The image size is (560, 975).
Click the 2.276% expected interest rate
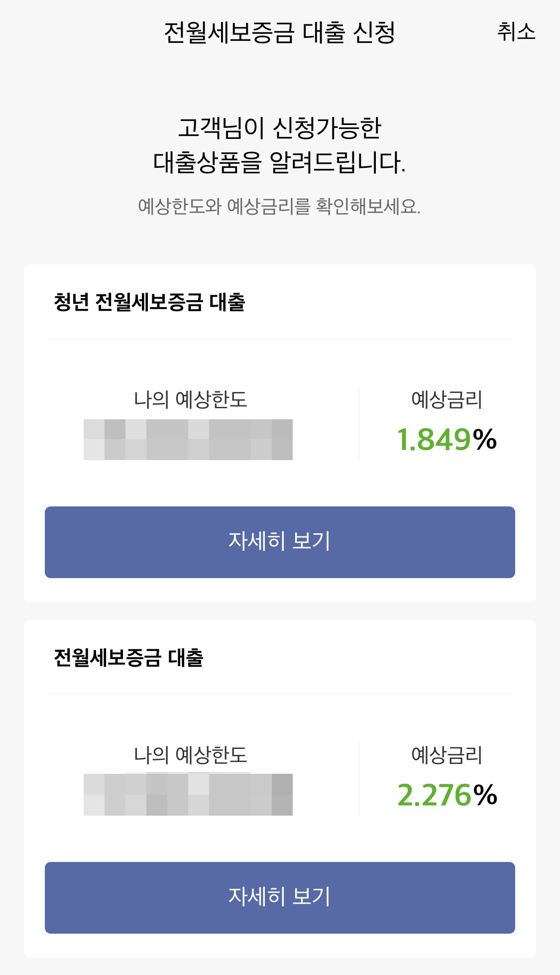coord(447,795)
